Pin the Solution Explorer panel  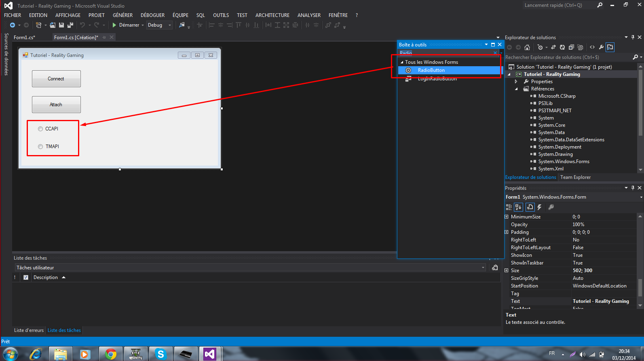point(633,37)
